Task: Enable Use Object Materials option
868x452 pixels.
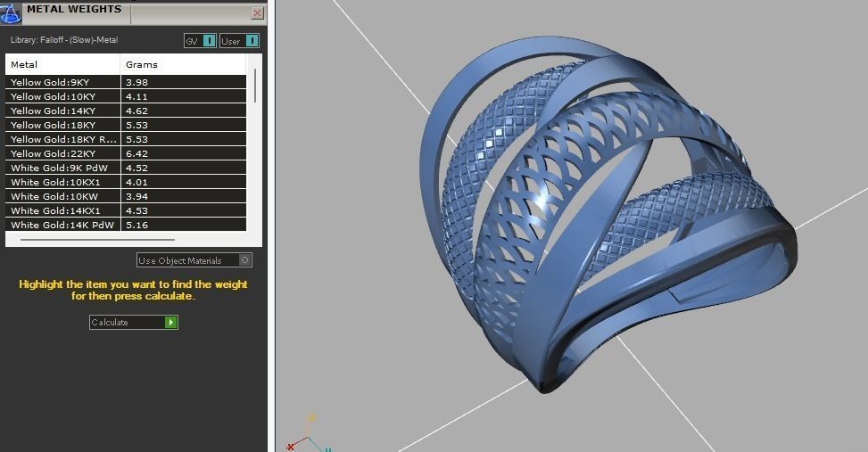Action: click(x=194, y=260)
